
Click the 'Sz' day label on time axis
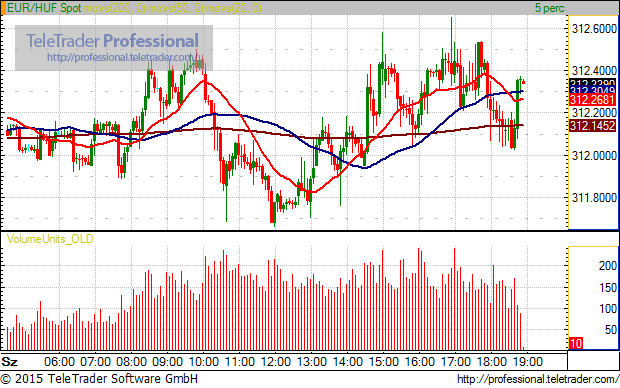pos(9,362)
